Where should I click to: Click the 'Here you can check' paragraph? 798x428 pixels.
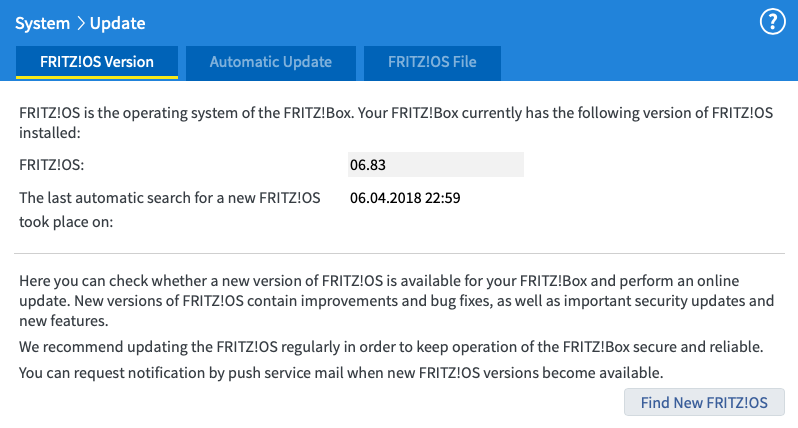pyautogui.click(x=396, y=301)
